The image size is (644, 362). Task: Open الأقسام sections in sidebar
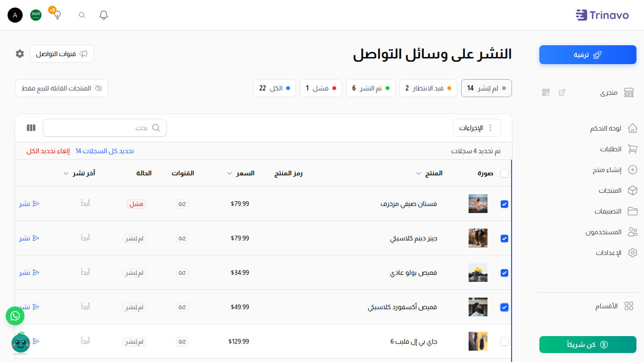point(614,306)
